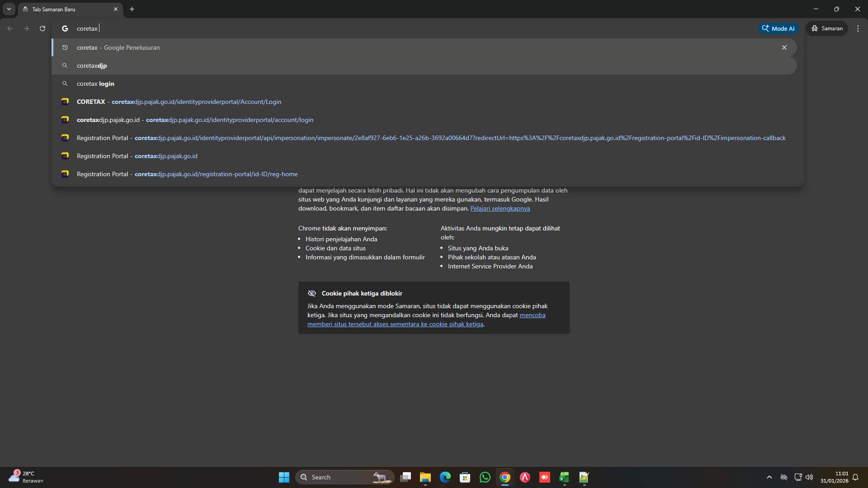Open the tab search dropdown

(x=9, y=9)
